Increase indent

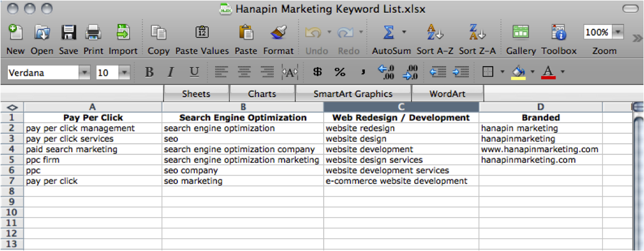[461, 73]
